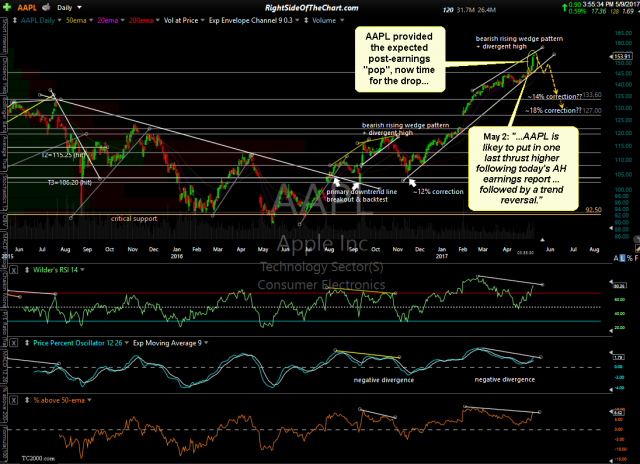Click the piggy bank icon beside AAPL
640x464 pixels.
(x=47, y=7)
